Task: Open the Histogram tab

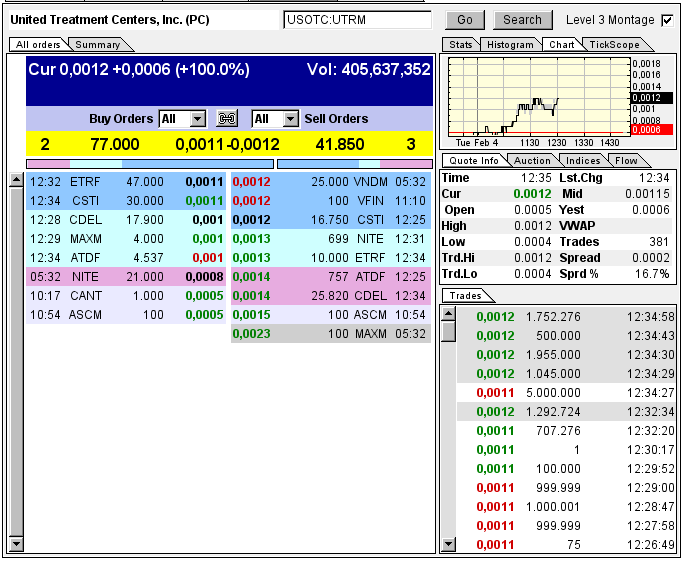Action: (x=511, y=45)
